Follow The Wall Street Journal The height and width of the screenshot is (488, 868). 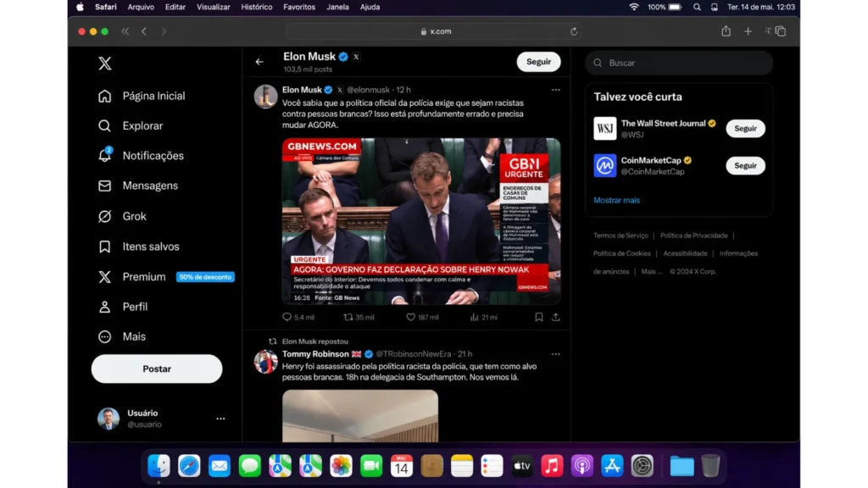point(745,129)
